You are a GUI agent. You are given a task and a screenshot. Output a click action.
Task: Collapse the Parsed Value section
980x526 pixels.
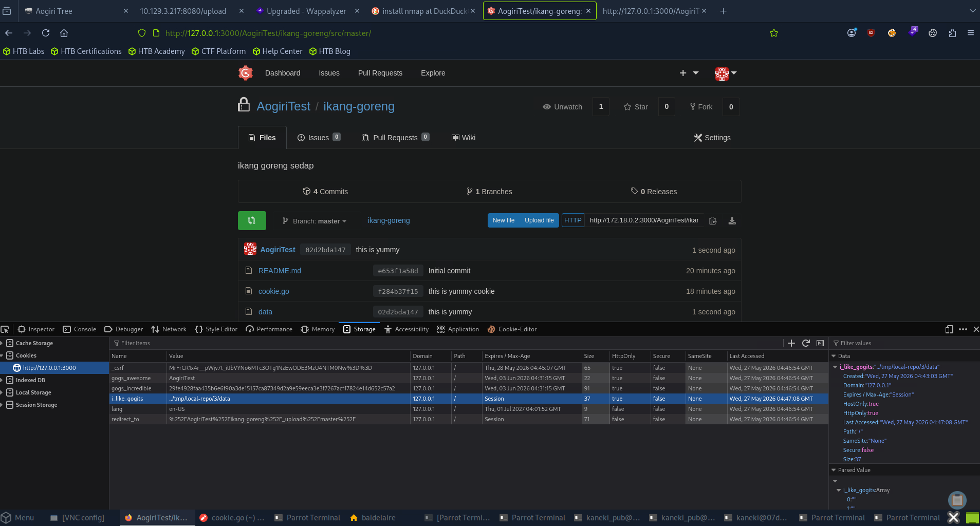pos(834,470)
